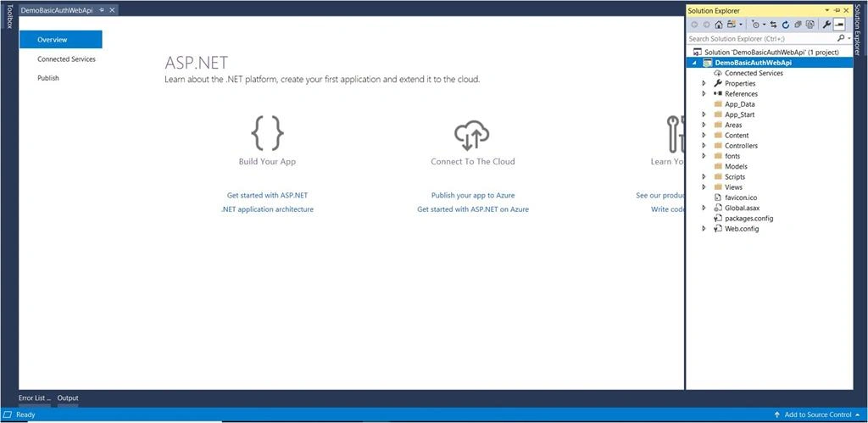The height and width of the screenshot is (423, 868).
Task: Click the Back button in Solution Explorer
Action: (x=694, y=25)
